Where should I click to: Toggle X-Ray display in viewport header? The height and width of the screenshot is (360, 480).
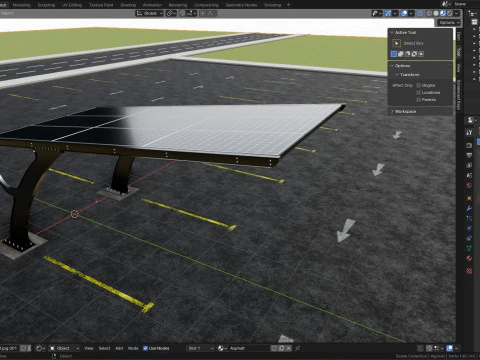(420, 13)
